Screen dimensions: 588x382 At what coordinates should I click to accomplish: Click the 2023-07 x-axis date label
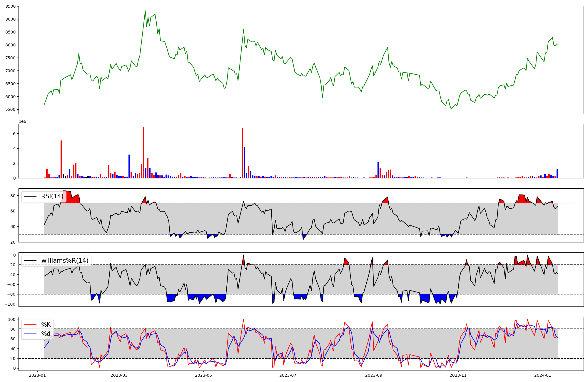pyautogui.click(x=288, y=375)
